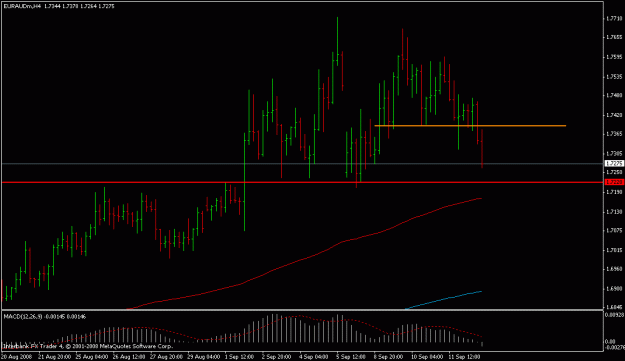Viewport: 625px width, 361px height.
Task: Click the 1.7595 price axis label
Action: click(x=614, y=57)
